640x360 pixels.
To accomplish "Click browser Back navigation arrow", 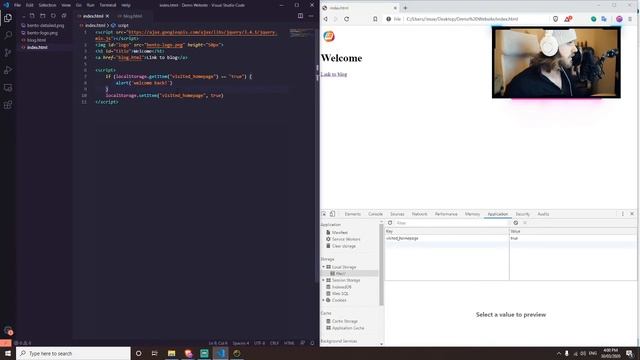I will [326, 19].
